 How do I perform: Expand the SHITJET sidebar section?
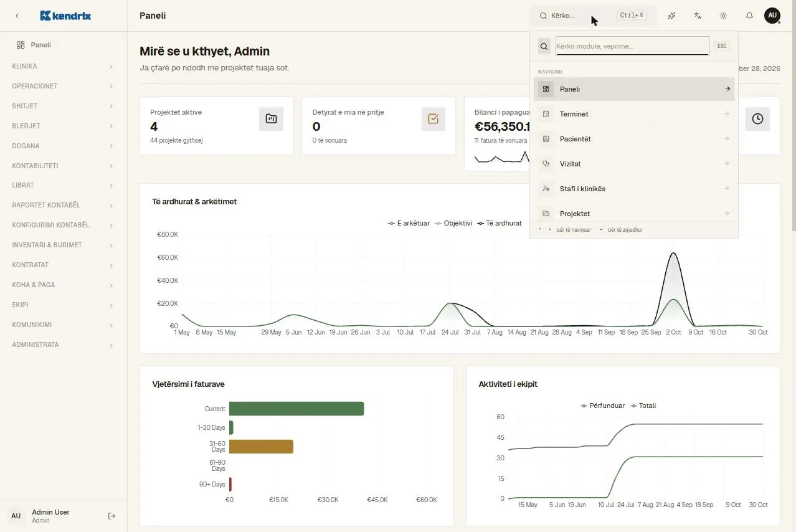point(63,106)
